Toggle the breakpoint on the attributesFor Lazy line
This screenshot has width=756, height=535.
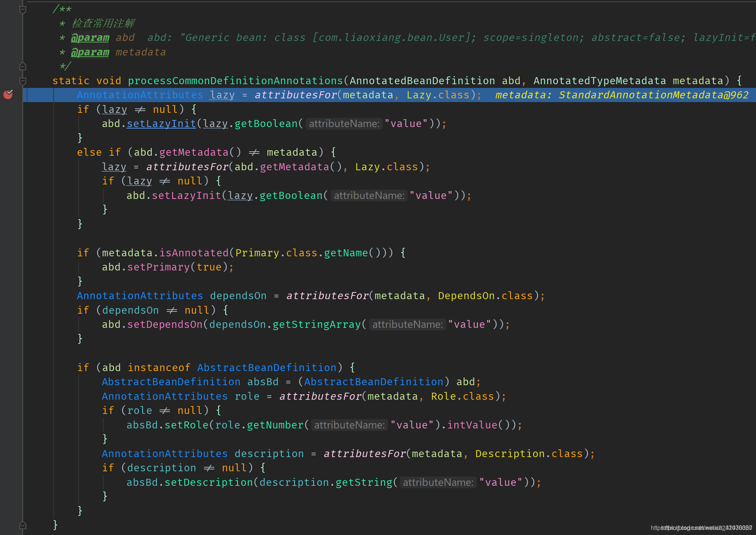[x=8, y=95]
